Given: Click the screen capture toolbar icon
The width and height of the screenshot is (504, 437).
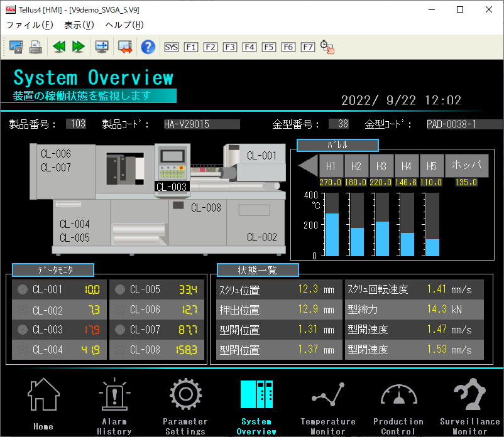Looking at the screenshot, I should pyautogui.click(x=16, y=46).
